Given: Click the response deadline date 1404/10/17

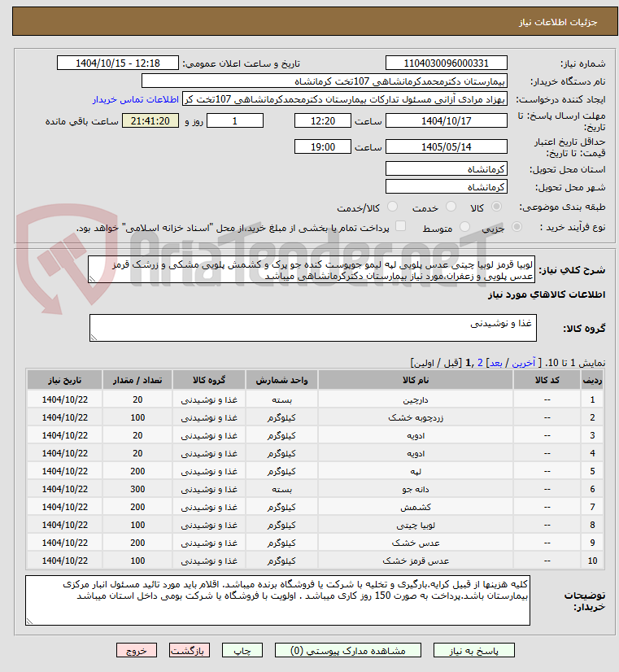Looking at the screenshot, I should click(447, 121).
